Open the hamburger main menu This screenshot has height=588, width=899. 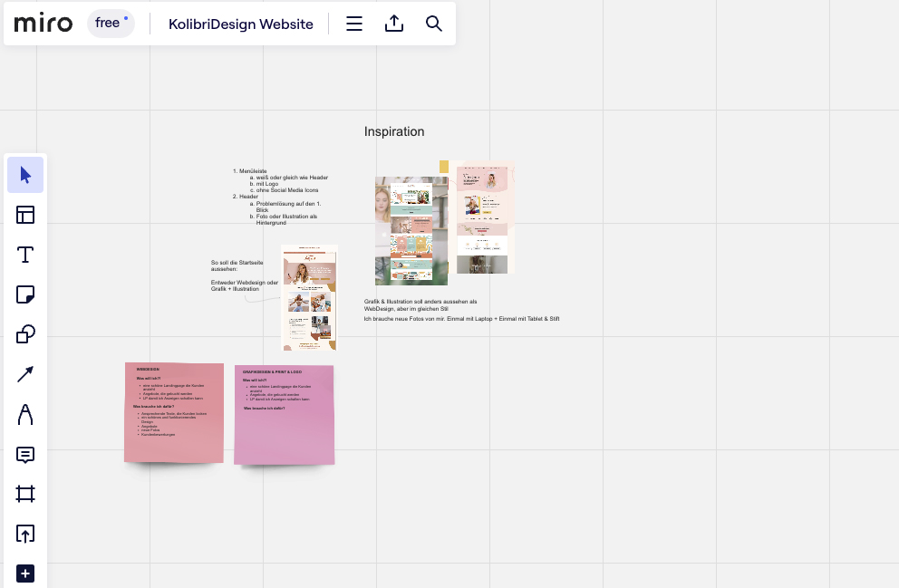(354, 24)
